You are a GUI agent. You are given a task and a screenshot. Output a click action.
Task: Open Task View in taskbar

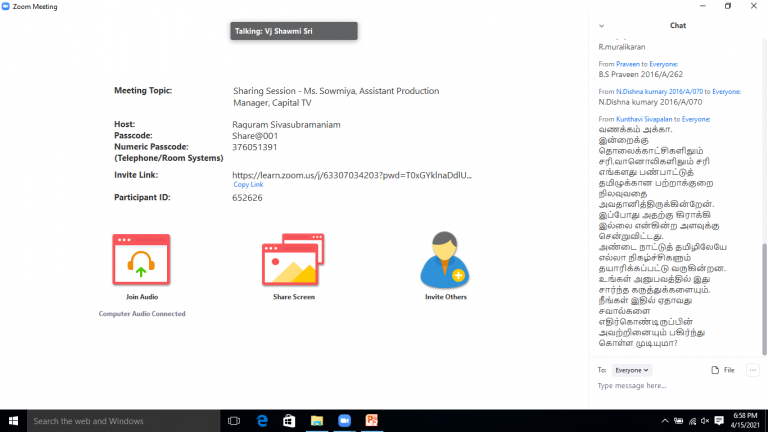(x=234, y=421)
